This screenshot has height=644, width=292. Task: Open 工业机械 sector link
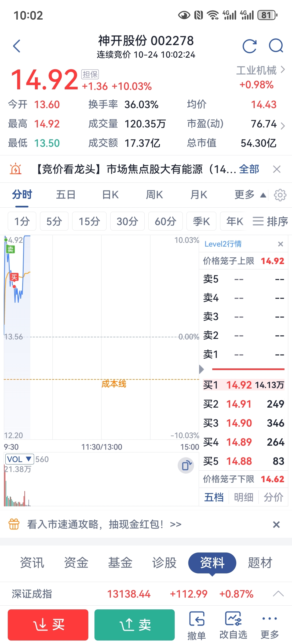(260, 70)
